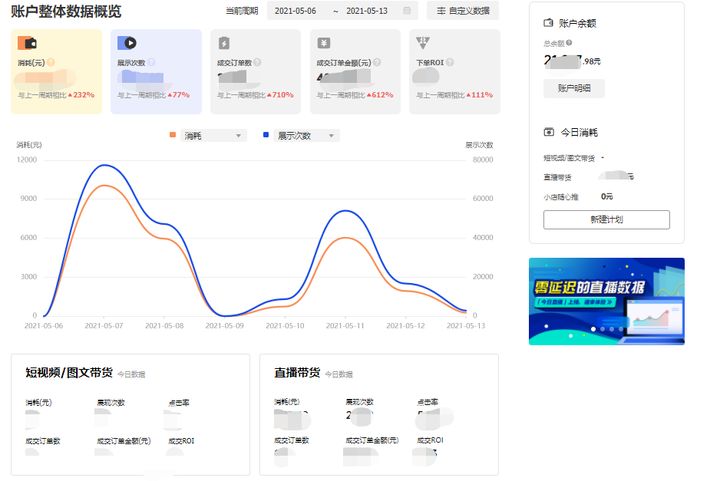The width and height of the screenshot is (720, 481).
Task: Open 自定义数据 customization settings
Action: [463, 11]
